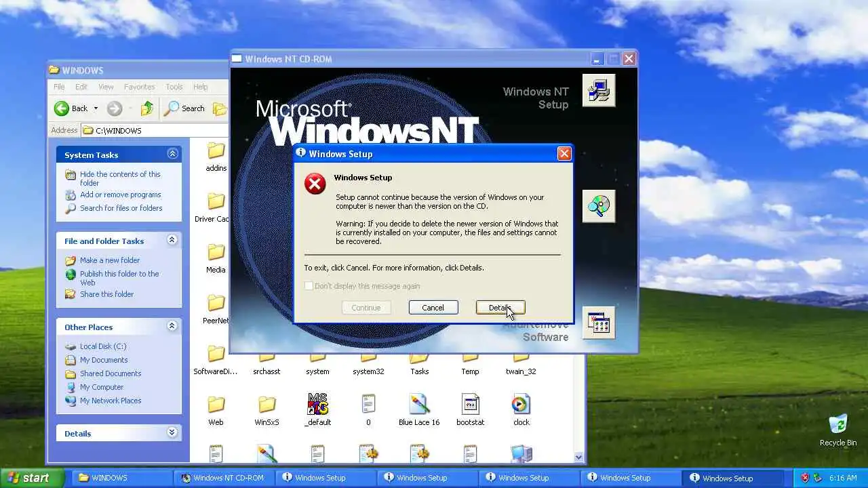Click the CD browse icon in NT CD-ROM window
Image resolution: width=868 pixels, height=488 pixels.
coord(599,206)
